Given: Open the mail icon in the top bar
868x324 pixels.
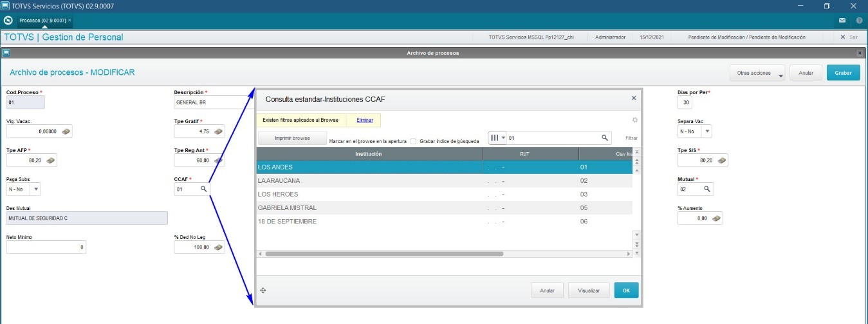Looking at the screenshot, I should [842, 21].
